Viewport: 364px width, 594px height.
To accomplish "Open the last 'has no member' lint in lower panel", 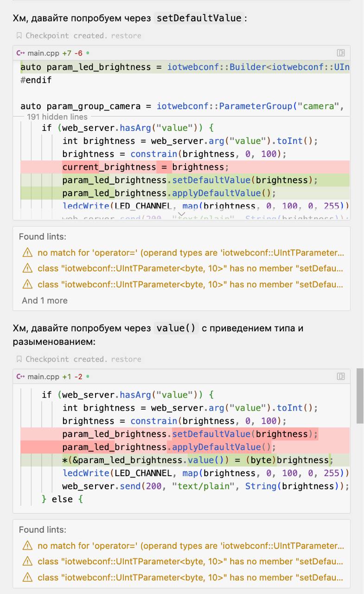I will click(x=191, y=578).
